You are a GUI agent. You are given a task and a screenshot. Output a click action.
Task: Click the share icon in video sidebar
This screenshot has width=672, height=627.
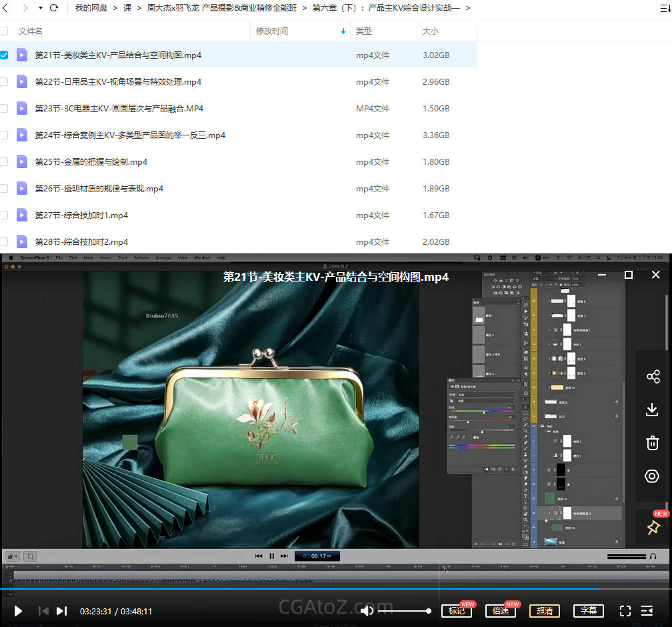click(653, 376)
